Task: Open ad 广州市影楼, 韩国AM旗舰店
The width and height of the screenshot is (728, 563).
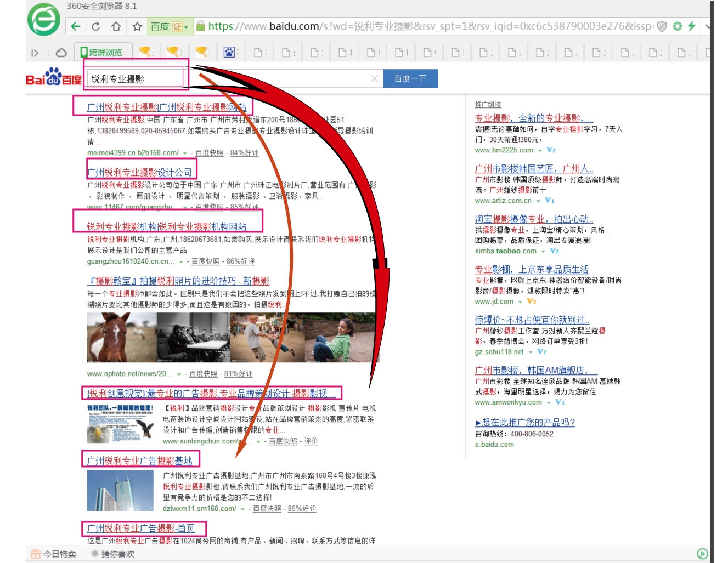Action: tap(536, 370)
